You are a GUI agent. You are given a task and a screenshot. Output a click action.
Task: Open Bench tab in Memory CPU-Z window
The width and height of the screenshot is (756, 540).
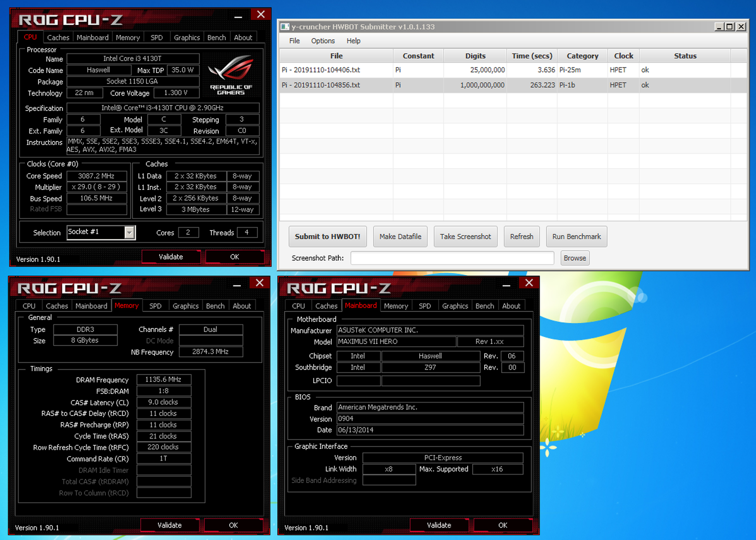pyautogui.click(x=215, y=306)
